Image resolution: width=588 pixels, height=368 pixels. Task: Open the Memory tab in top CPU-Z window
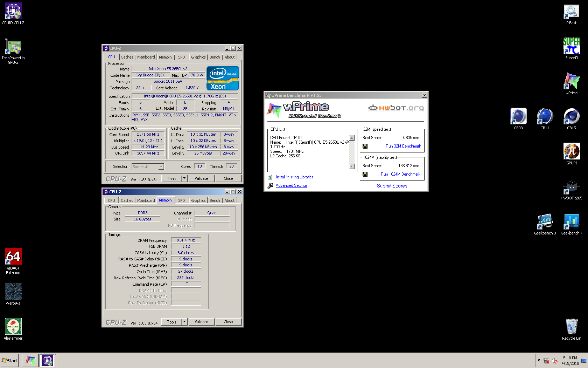coord(166,57)
